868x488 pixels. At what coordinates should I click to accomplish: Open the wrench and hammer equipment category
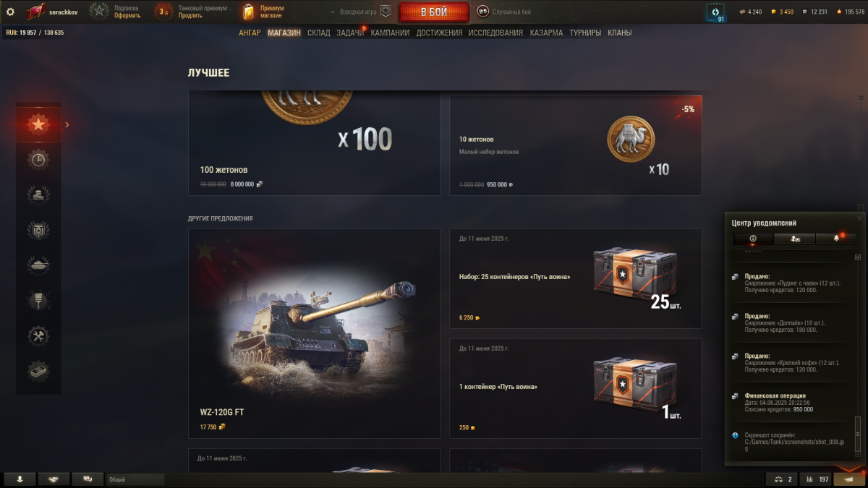(x=38, y=336)
